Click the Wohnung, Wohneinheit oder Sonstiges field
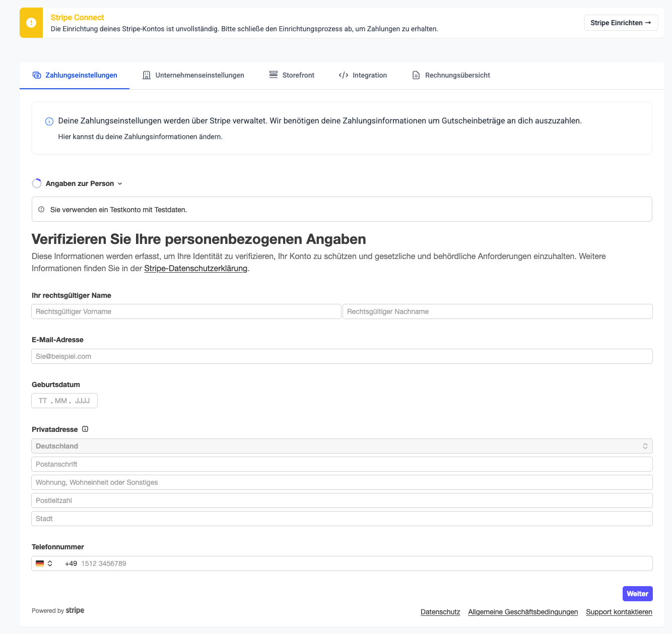672x634 pixels. [342, 482]
